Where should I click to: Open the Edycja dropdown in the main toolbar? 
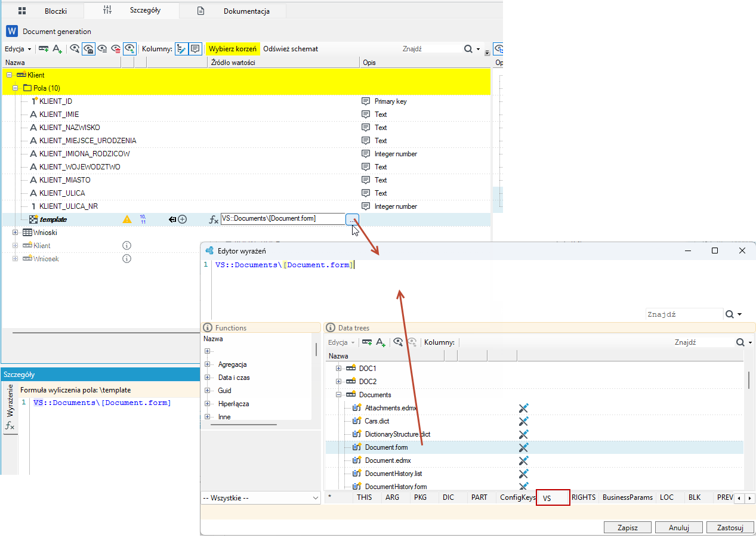tap(18, 49)
